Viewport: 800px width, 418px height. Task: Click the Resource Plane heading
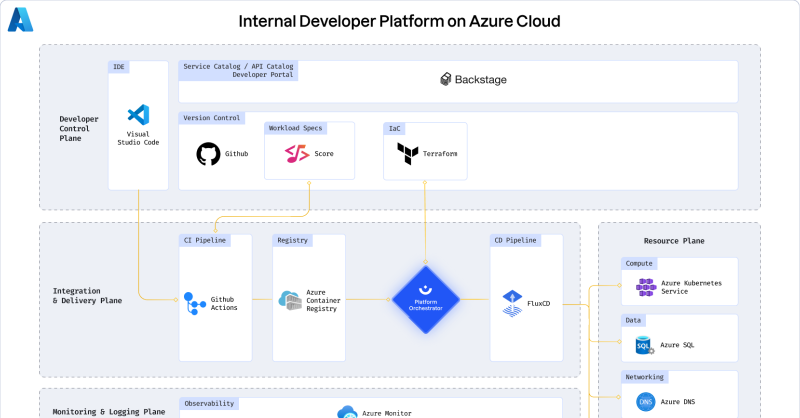674,241
